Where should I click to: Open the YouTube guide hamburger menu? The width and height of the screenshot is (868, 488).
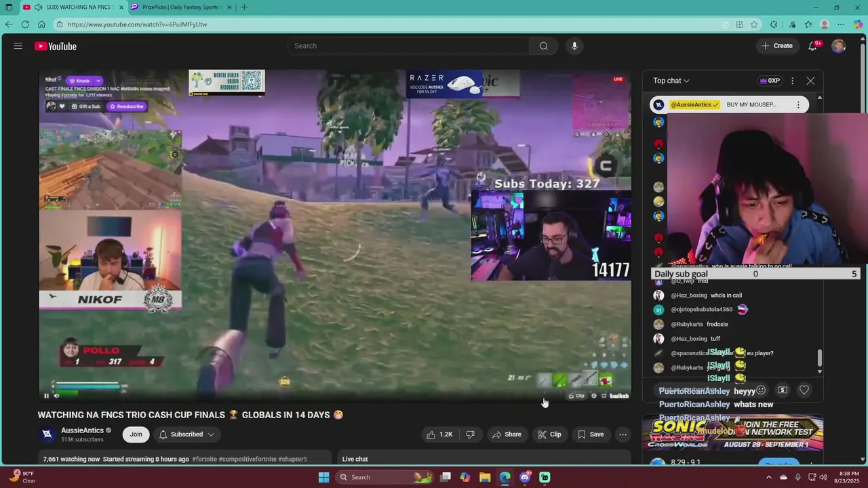coord(18,46)
